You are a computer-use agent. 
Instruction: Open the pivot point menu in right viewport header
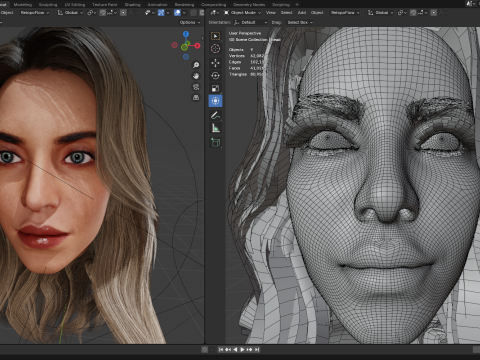[x=403, y=13]
